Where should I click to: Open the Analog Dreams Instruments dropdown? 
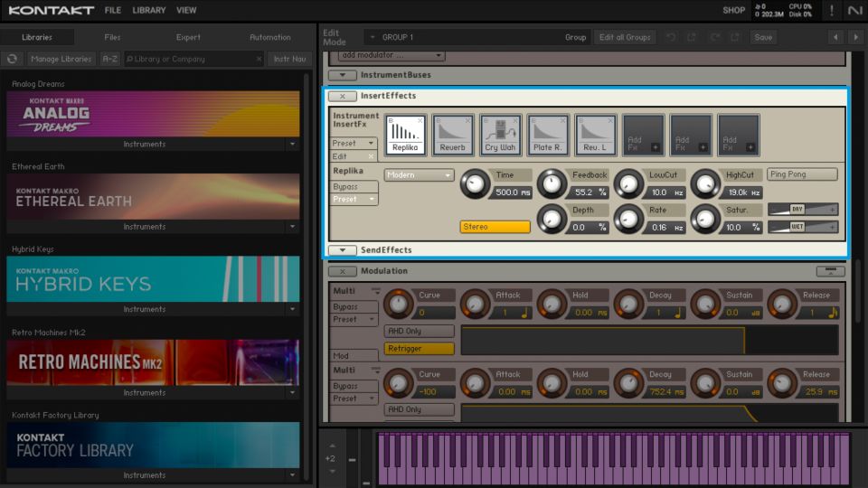click(292, 145)
